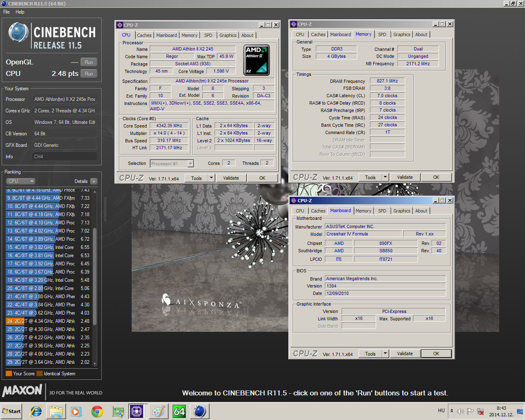Click Validate in Memory window

(x=405, y=177)
